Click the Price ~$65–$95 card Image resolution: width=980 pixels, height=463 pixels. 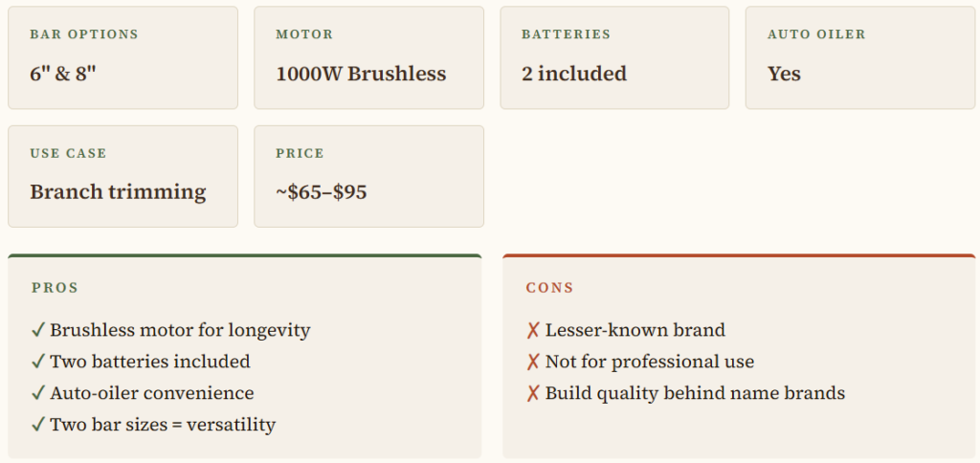tap(368, 176)
